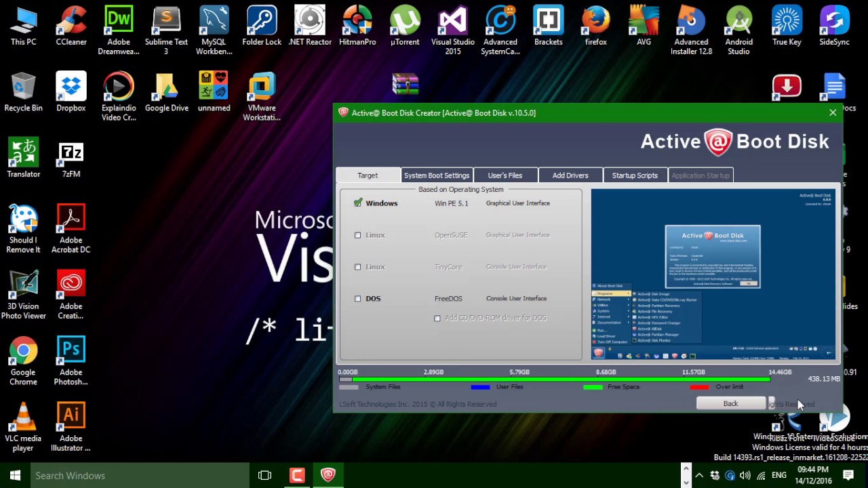Open the User's Files tab

tap(505, 176)
